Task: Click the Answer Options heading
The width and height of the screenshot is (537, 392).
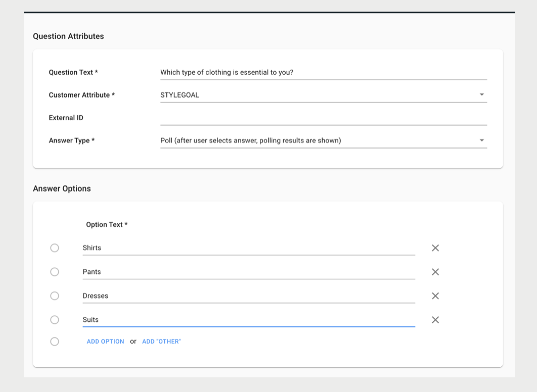Action: [62, 188]
